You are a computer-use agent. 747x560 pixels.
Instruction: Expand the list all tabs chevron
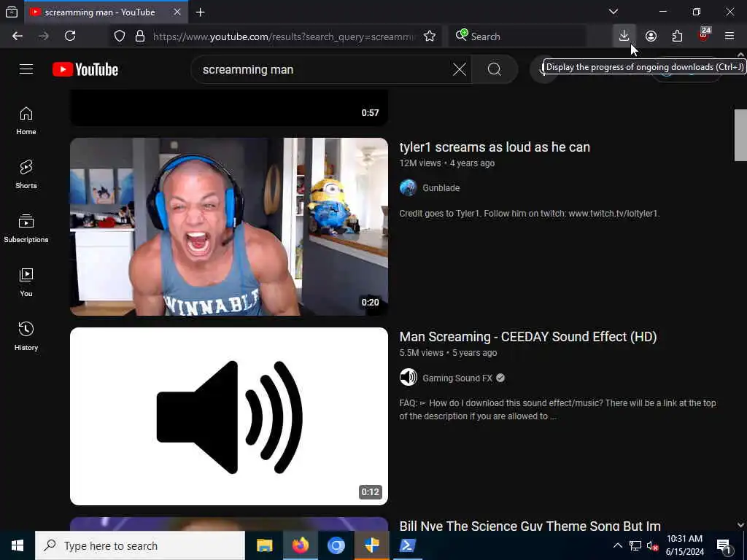pyautogui.click(x=614, y=12)
